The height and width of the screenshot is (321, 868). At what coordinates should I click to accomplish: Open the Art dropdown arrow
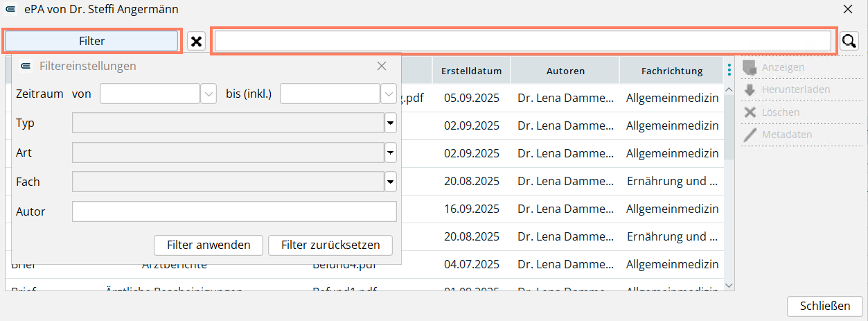(391, 153)
